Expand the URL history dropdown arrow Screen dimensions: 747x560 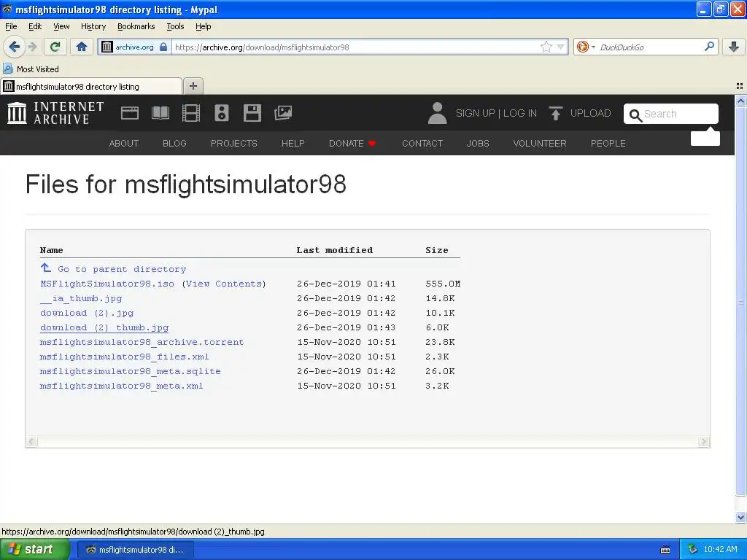(x=561, y=47)
